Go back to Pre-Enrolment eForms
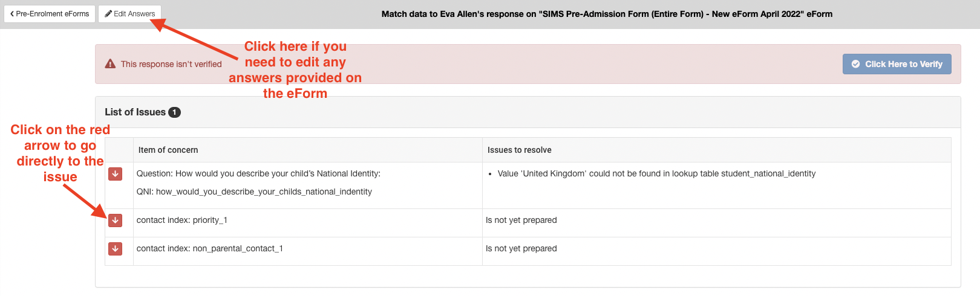Image resolution: width=980 pixels, height=296 pixels. [50, 14]
